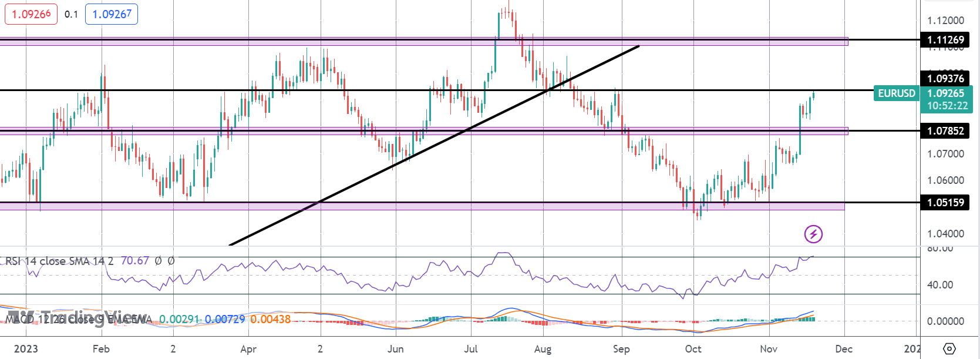Open chart settings with the hexagon gear icon
The image size is (980, 359).
(949, 348)
